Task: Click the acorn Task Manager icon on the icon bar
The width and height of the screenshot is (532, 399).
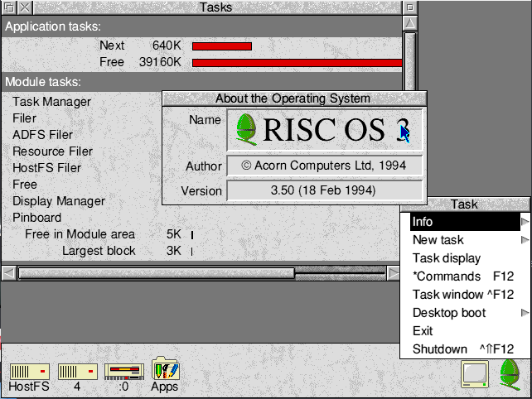Action: 510,374
